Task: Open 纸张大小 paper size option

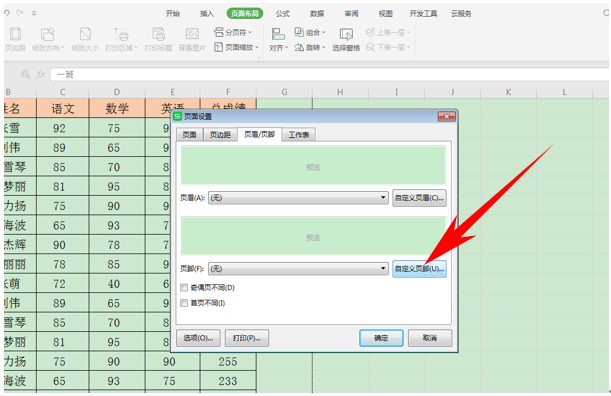Action: coord(85,39)
